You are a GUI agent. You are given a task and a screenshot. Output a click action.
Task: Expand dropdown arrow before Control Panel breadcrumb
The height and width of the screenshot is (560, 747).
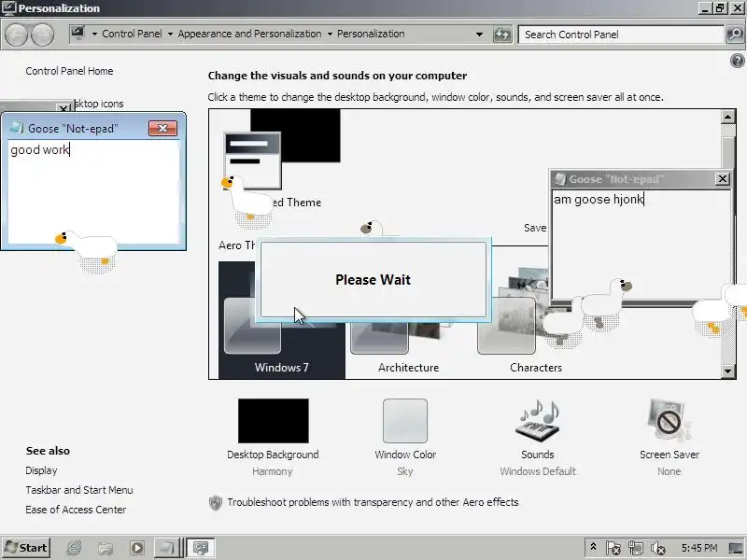coord(94,35)
